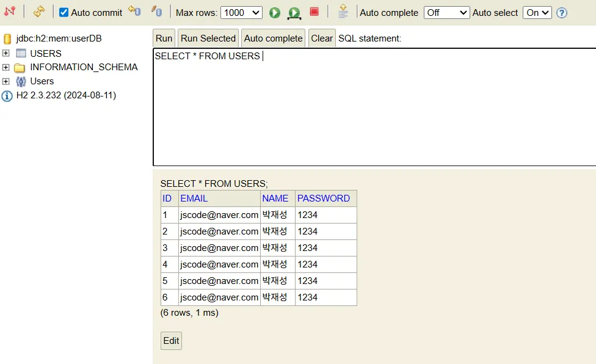Click the email cell in row 5
The width and height of the screenshot is (596, 364).
pyautogui.click(x=219, y=281)
